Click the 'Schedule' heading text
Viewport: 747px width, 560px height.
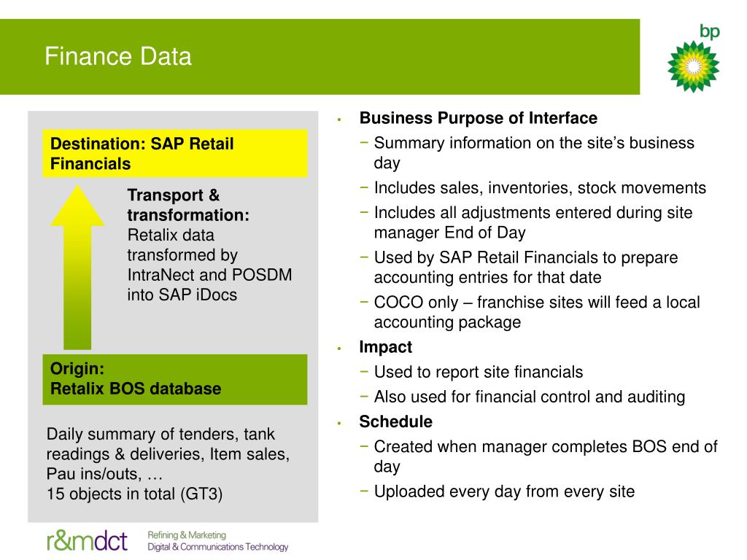tap(396, 421)
